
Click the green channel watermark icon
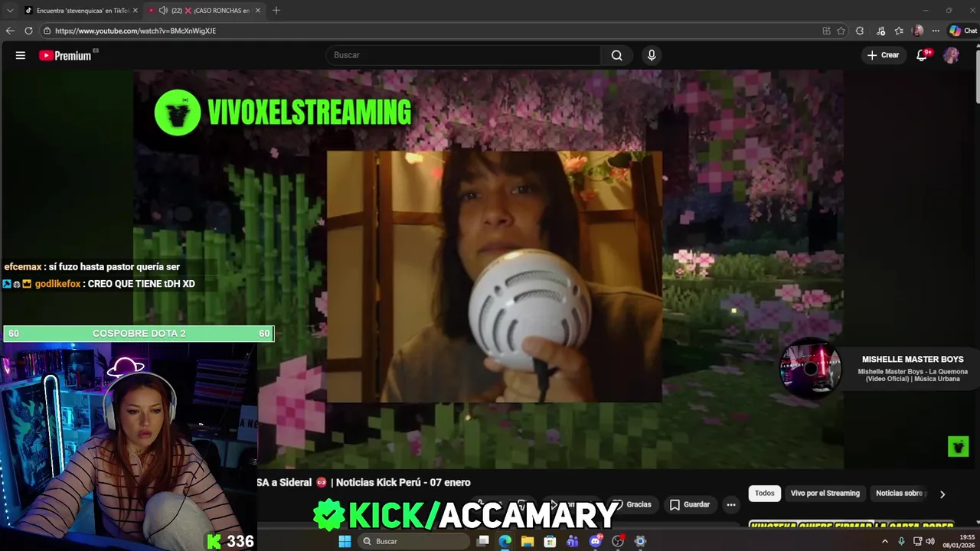tap(959, 446)
